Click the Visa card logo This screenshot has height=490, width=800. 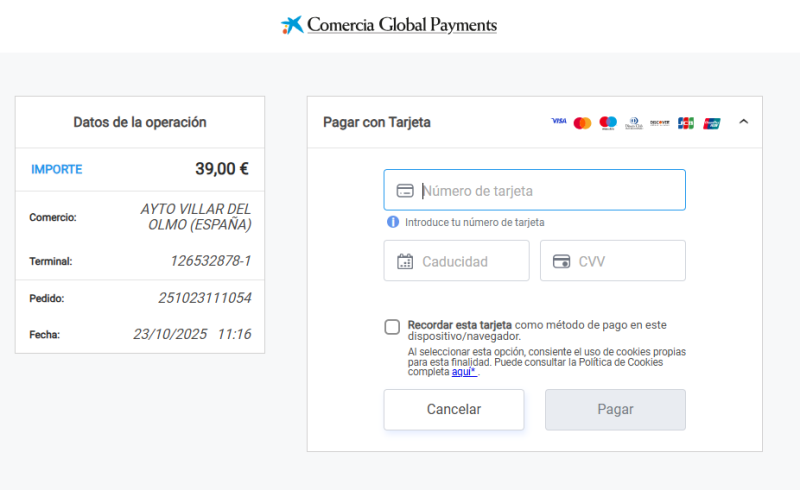(x=558, y=122)
